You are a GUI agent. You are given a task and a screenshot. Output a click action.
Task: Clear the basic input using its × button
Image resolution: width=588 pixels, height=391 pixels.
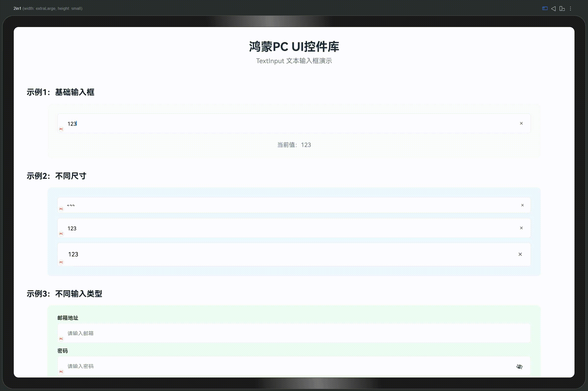tap(521, 123)
